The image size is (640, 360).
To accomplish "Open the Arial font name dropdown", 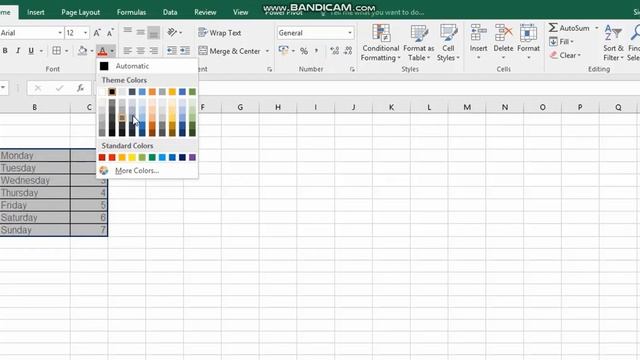I will click(x=60, y=33).
